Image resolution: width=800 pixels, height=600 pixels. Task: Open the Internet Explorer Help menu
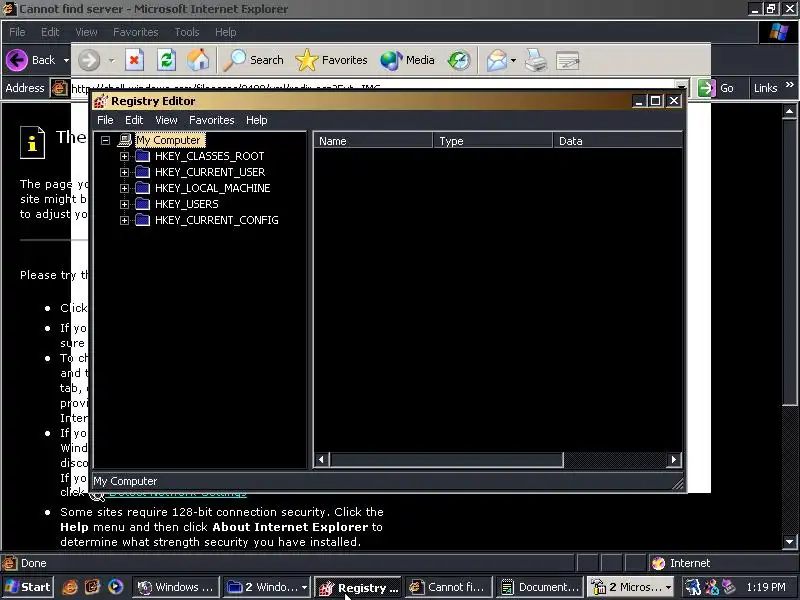coord(226,32)
